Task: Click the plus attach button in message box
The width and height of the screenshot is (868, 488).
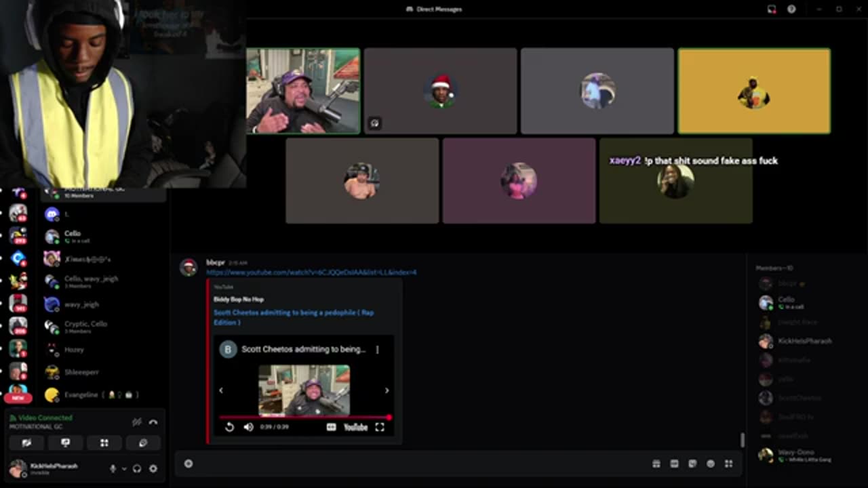Action: coord(189,464)
